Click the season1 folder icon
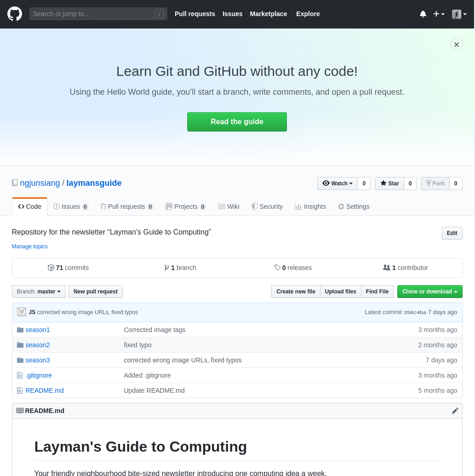Screen dimensions: 475x476 [20, 330]
